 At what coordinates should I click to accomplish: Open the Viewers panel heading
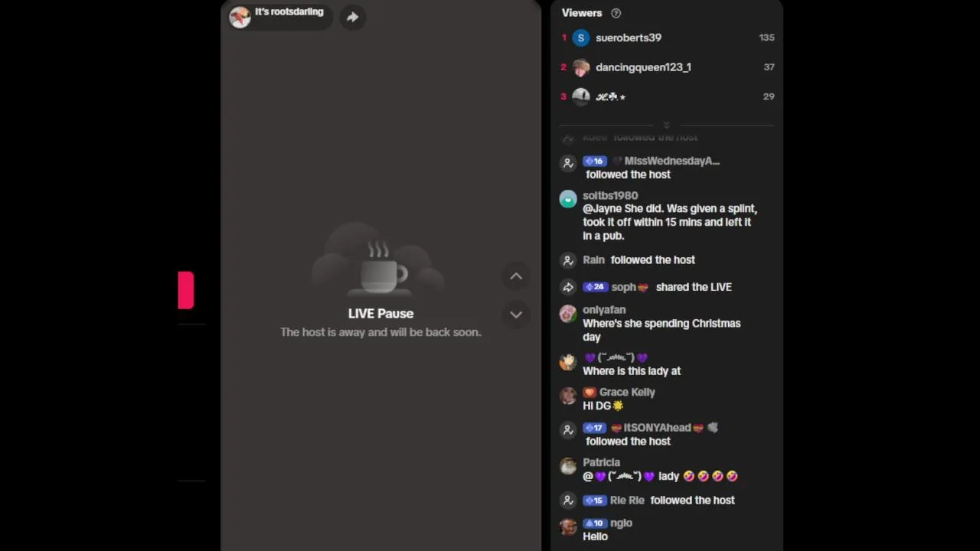click(x=582, y=13)
